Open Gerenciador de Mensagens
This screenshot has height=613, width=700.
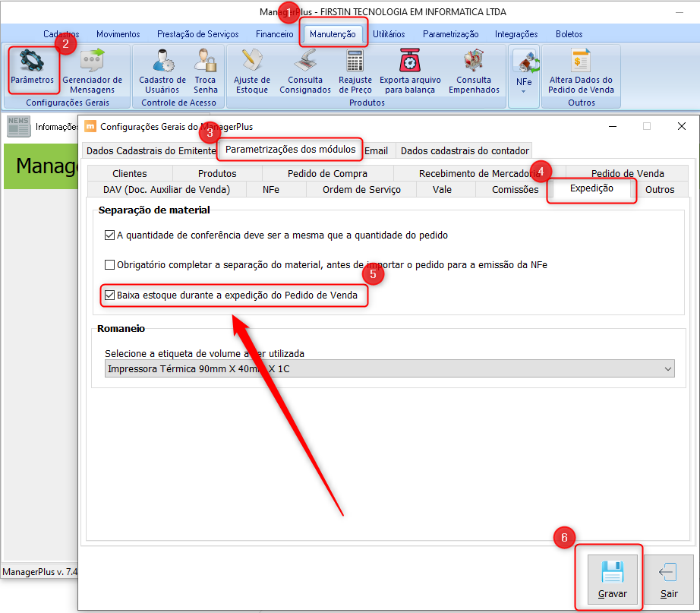[92, 71]
